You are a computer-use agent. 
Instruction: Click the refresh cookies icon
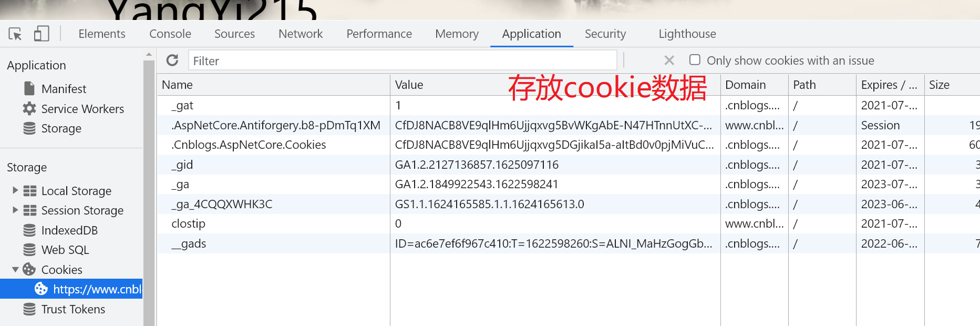point(172,60)
